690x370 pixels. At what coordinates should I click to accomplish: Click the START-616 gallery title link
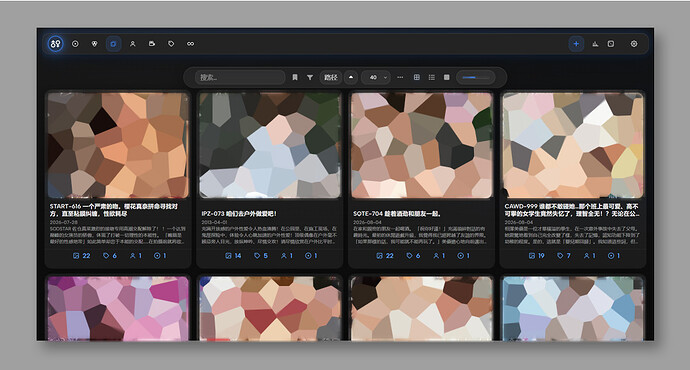click(114, 210)
